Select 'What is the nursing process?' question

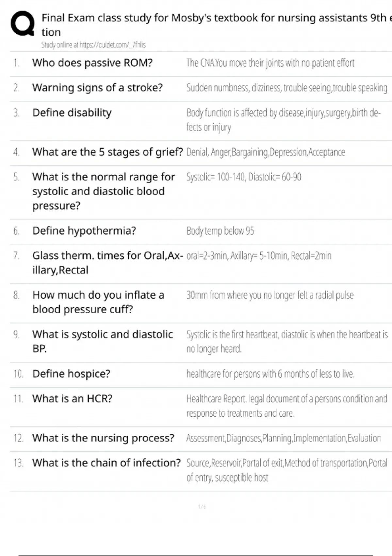coord(103,438)
